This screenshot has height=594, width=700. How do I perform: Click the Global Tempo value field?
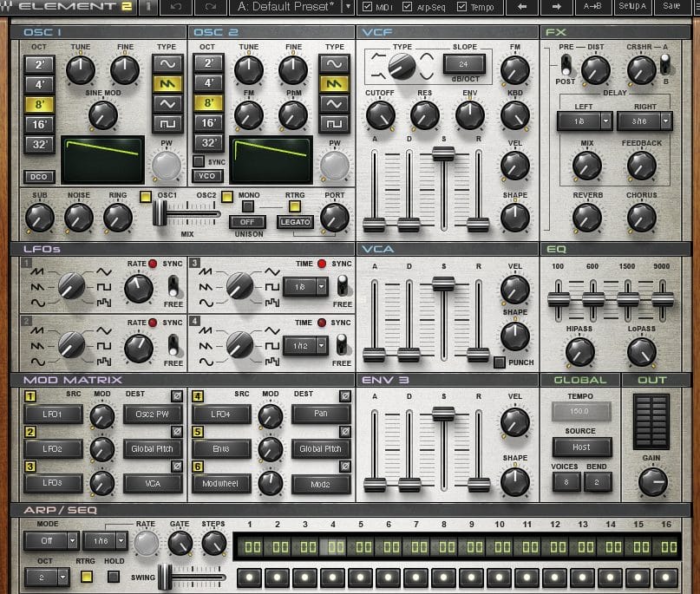(581, 412)
